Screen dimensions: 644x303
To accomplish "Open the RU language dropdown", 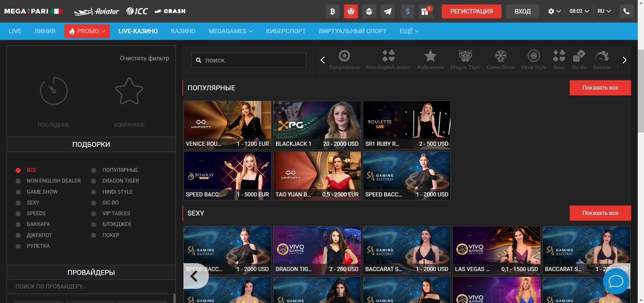I will 604,11.
